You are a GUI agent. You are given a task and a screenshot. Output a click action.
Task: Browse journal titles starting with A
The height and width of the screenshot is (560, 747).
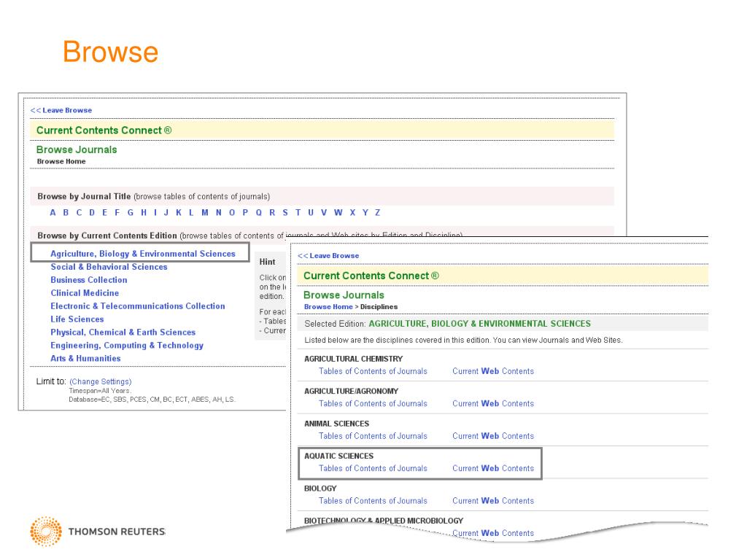click(53, 212)
